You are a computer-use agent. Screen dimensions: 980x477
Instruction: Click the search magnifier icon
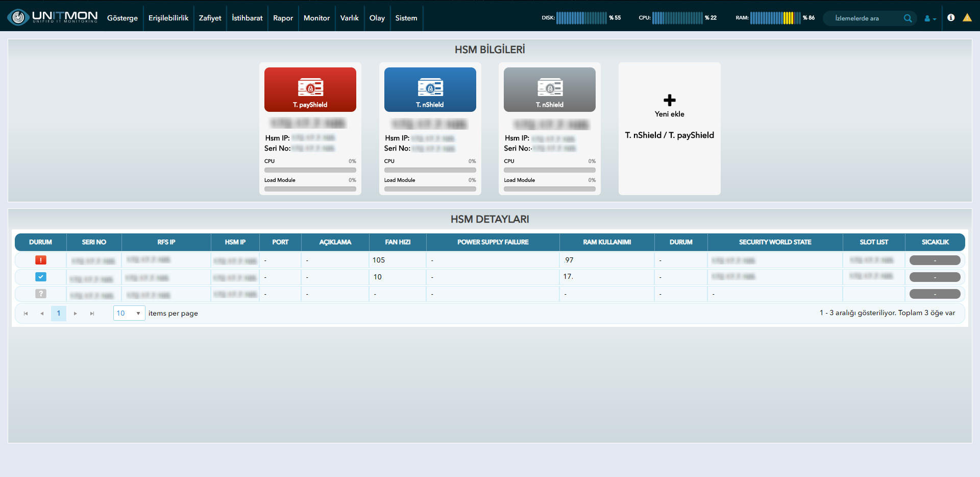coord(908,18)
